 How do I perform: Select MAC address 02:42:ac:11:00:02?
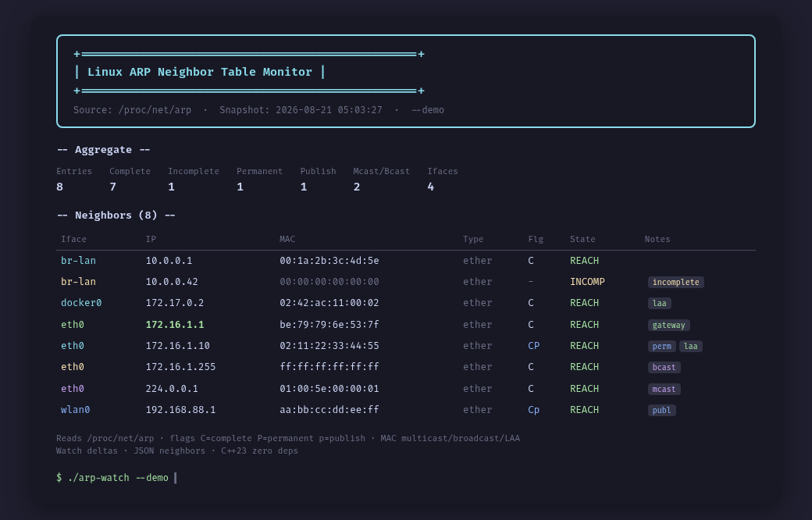click(x=329, y=303)
